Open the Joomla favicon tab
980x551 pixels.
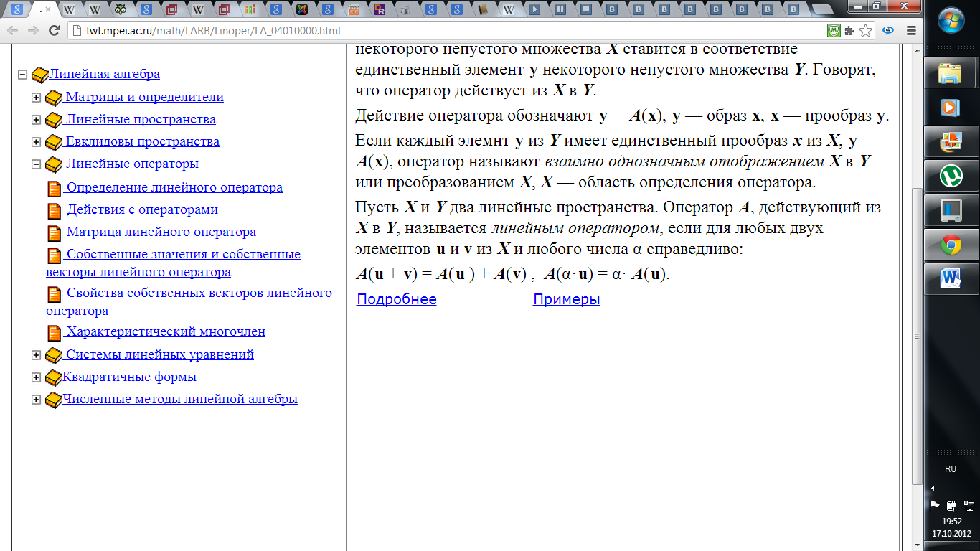point(302,10)
